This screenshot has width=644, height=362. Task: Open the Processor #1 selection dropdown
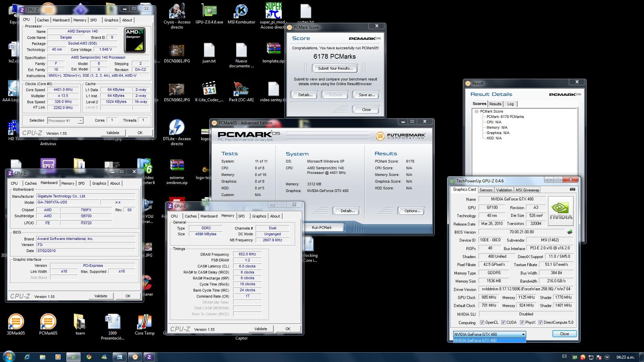pyautogui.click(x=65, y=120)
